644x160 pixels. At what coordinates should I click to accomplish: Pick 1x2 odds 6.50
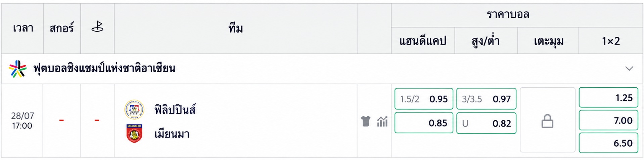(x=608, y=143)
